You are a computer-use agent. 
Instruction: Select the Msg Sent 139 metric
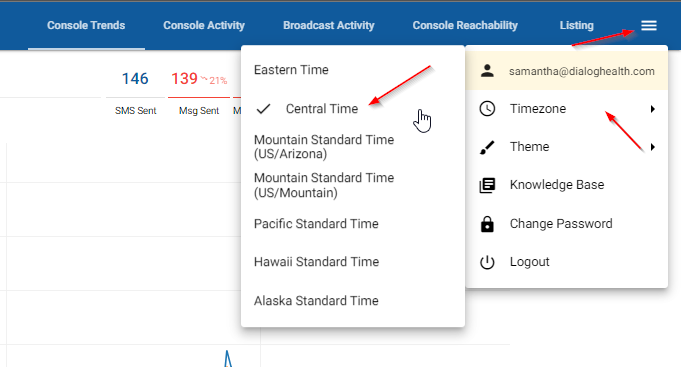pos(199,92)
